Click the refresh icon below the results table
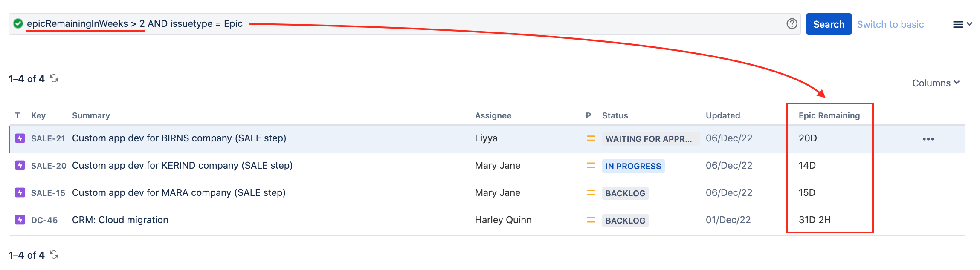This screenshot has width=980, height=270. 54,255
